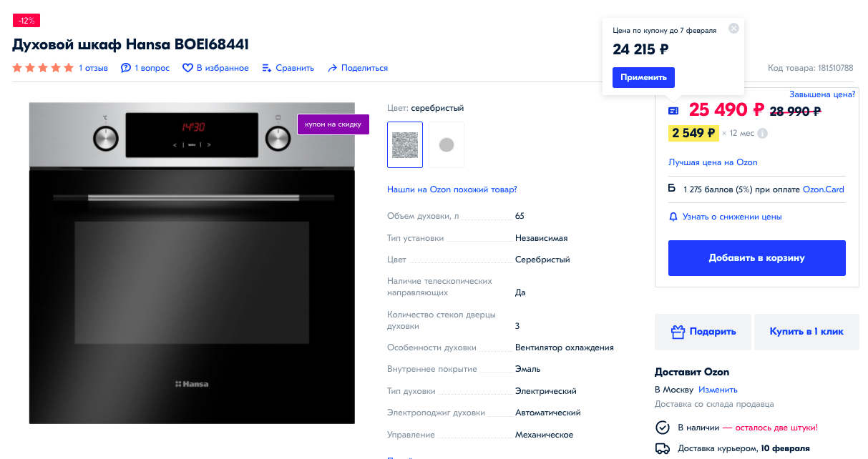Click the Подарить gift button

[x=703, y=332]
